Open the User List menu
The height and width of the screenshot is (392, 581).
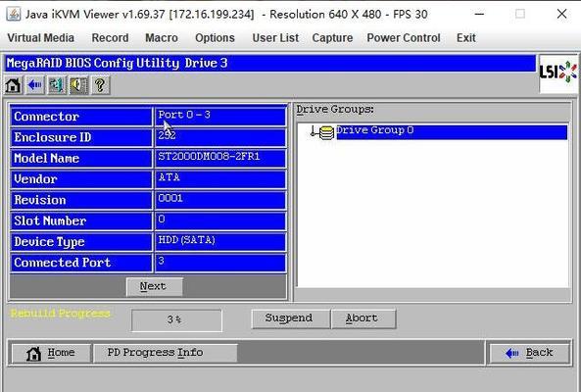click(x=275, y=38)
